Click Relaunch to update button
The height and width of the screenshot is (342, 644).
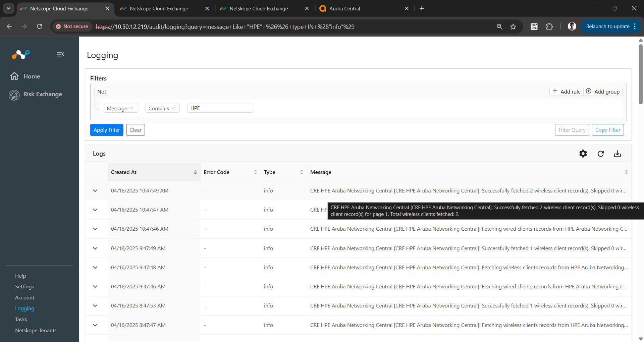(x=607, y=26)
